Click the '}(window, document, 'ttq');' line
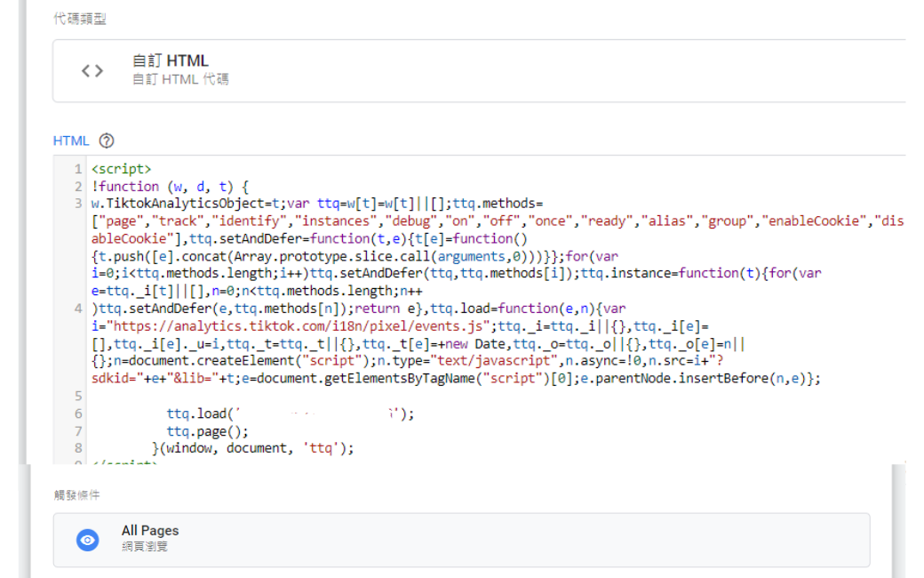 (252, 448)
